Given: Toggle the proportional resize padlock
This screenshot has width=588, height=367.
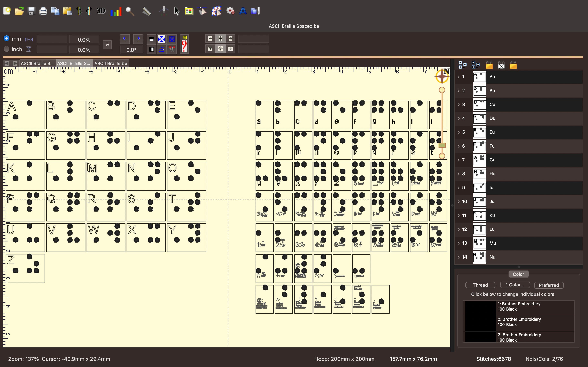Looking at the screenshot, I should point(107,45).
